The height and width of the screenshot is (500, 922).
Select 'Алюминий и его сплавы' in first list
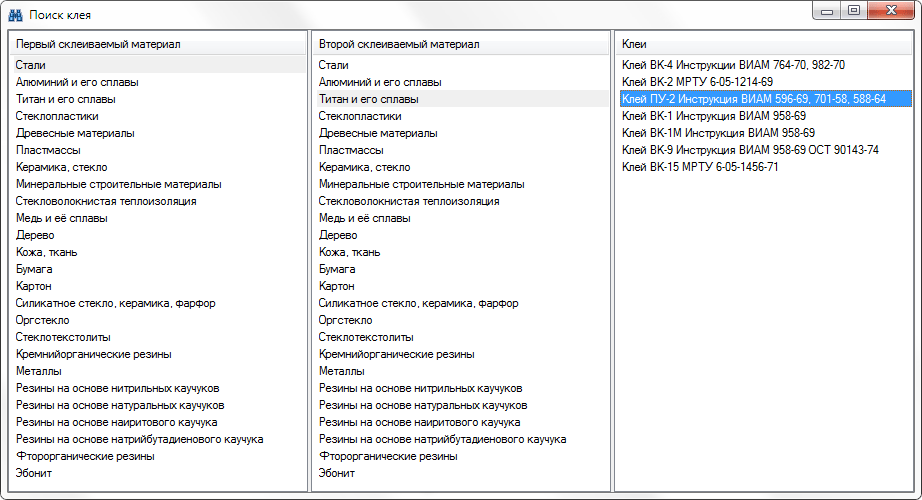click(77, 82)
